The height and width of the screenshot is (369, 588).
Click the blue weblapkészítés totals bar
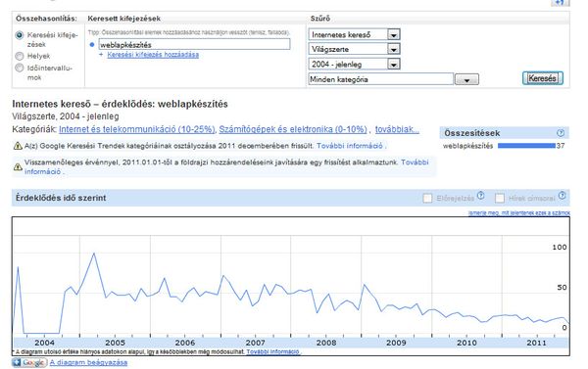click(526, 146)
